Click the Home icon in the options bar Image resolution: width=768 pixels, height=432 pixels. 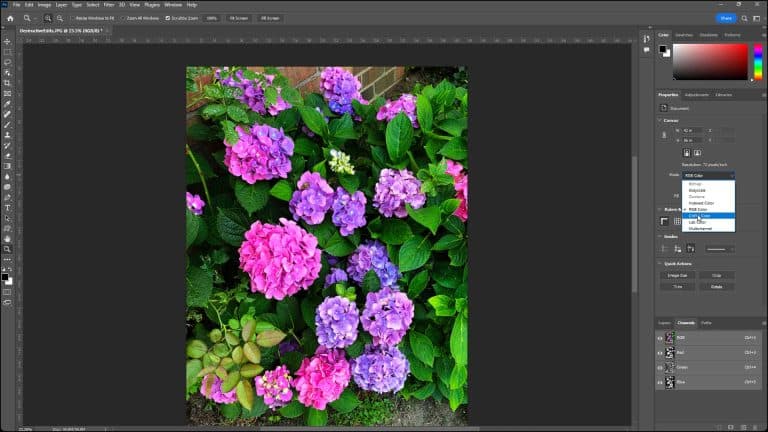(10, 18)
